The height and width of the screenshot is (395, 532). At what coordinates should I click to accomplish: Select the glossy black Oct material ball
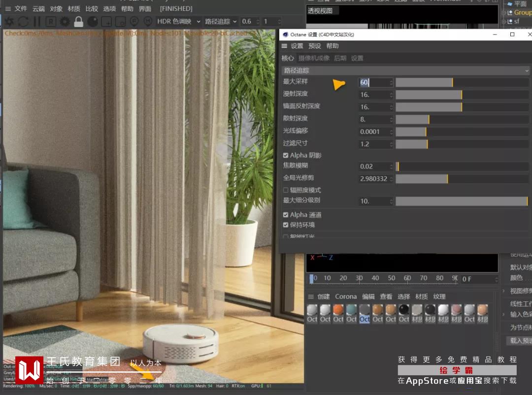click(x=404, y=310)
